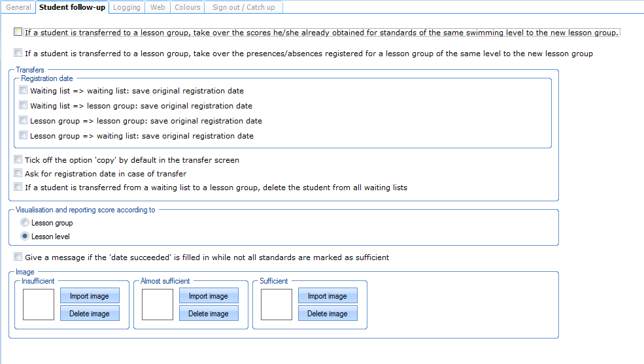Toggle 'Lesson group => lesson group' date option

(24, 121)
